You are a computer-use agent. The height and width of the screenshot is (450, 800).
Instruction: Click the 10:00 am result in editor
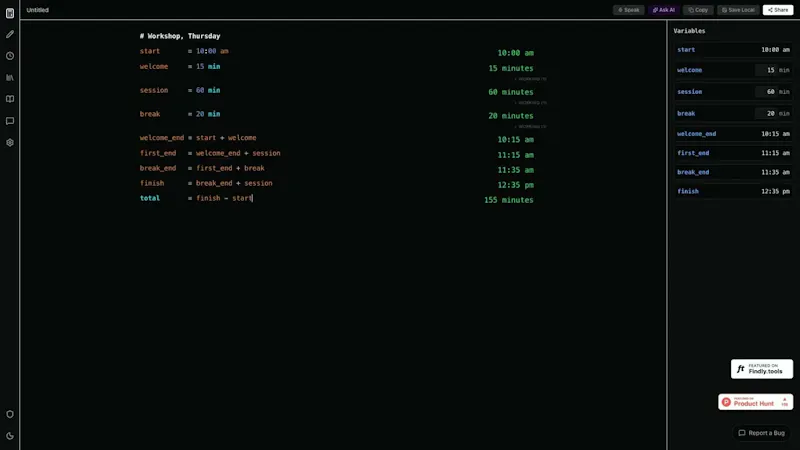pyautogui.click(x=515, y=53)
